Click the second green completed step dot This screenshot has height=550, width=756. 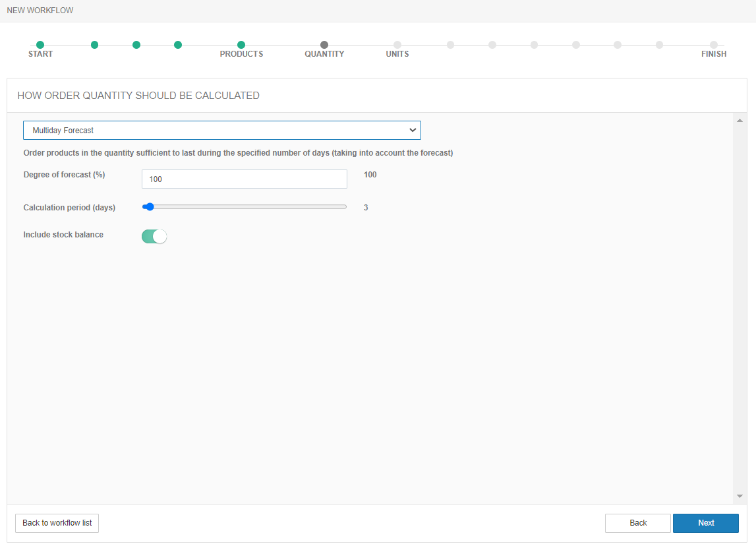(x=95, y=45)
